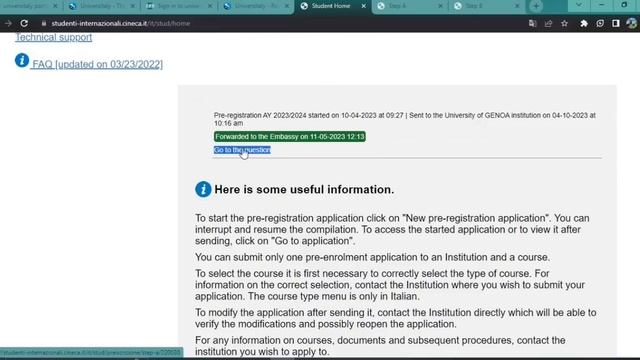Click the address bar URL field
Image resolution: width=640 pixels, height=360 pixels.
click(282, 24)
